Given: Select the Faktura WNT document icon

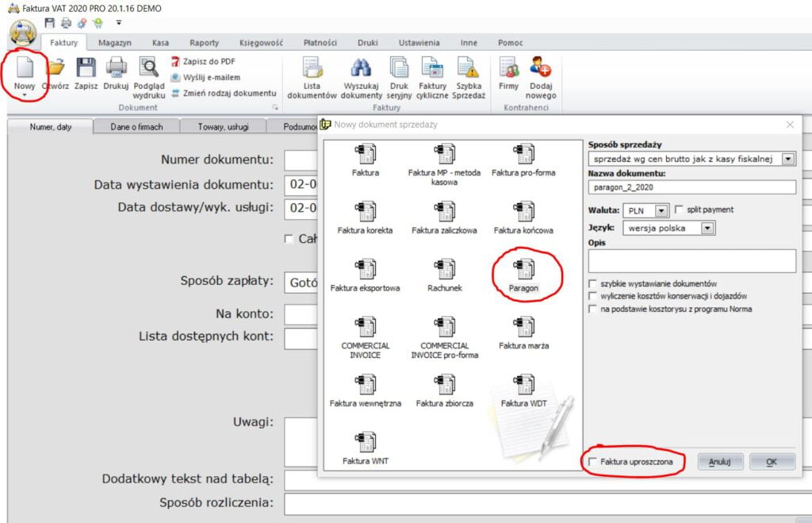Looking at the screenshot, I should pyautogui.click(x=366, y=442).
